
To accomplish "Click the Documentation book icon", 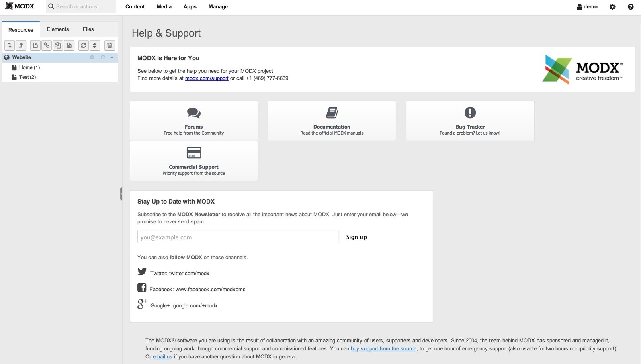I will 332,112.
